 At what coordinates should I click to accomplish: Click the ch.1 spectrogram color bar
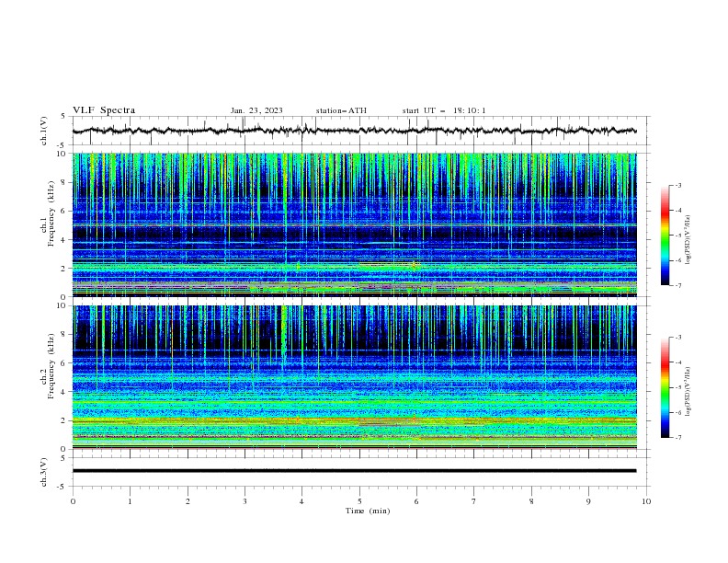[x=665, y=236]
